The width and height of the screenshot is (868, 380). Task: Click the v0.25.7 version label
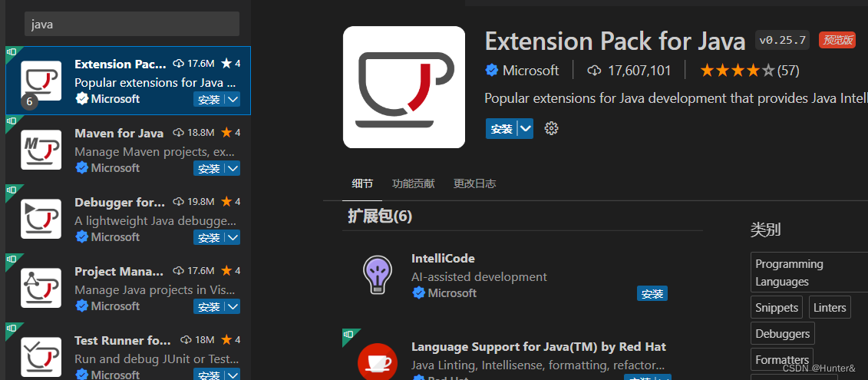click(x=782, y=40)
